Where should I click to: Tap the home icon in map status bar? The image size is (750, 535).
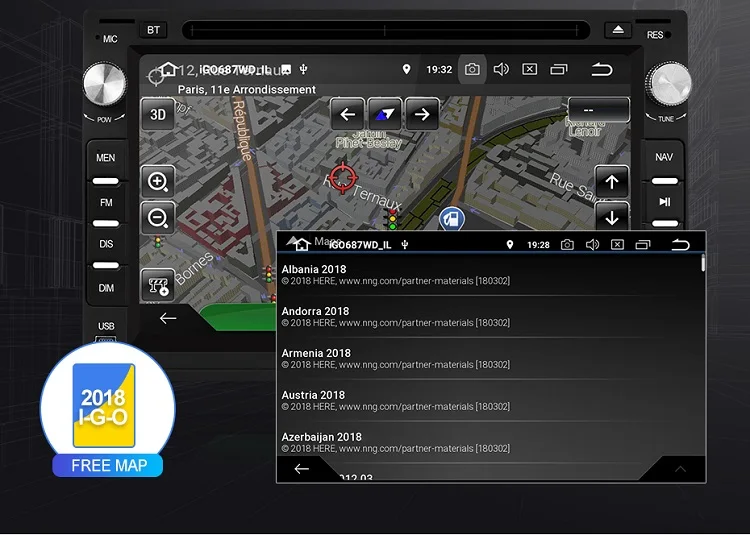168,69
